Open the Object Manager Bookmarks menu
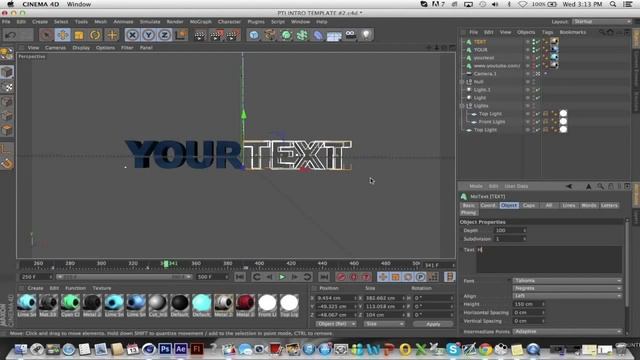Screen dimensions: 640x360 pos(573,32)
